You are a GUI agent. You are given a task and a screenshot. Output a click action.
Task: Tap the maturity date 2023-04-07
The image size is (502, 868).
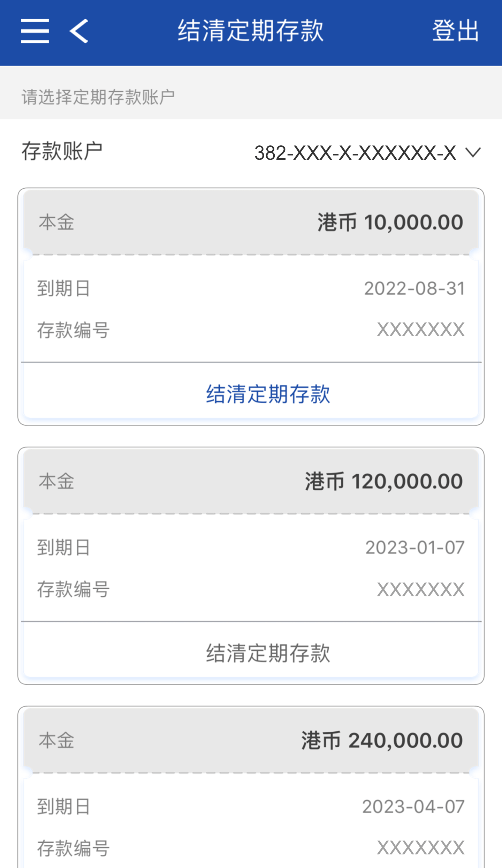(x=413, y=807)
